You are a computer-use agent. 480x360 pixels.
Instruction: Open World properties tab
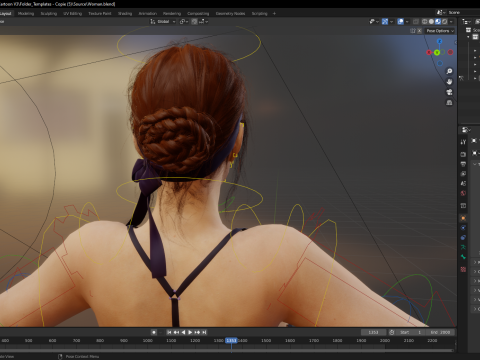click(463, 193)
